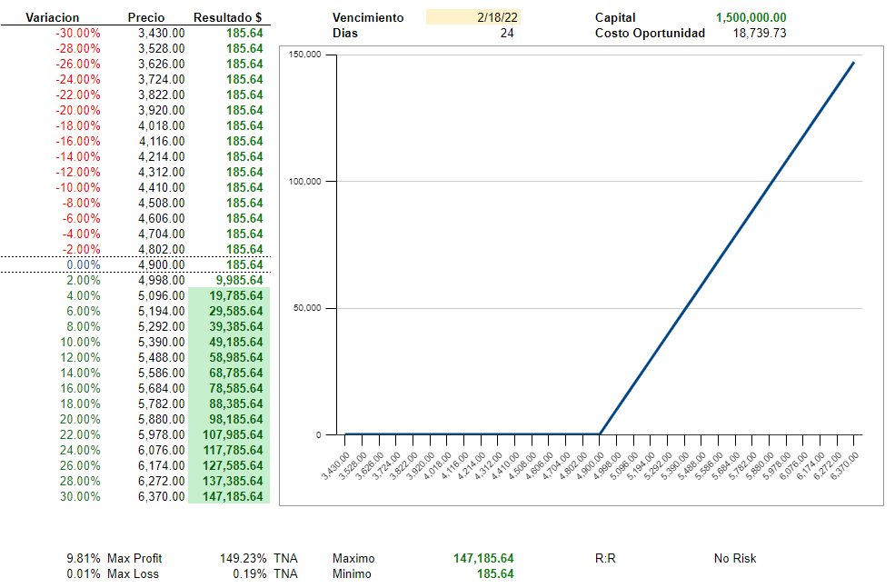Click the Max Loss label
The height and width of the screenshot is (588, 895).
pos(133,573)
